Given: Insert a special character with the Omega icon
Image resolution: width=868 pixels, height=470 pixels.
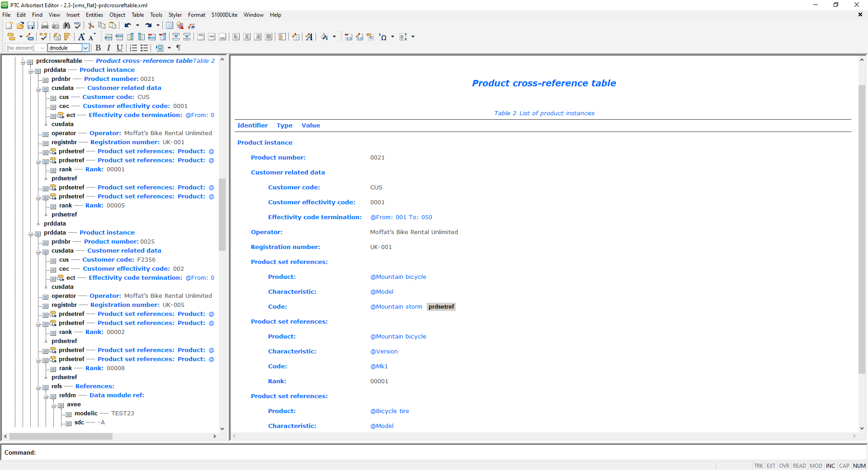Looking at the screenshot, I should point(384,37).
